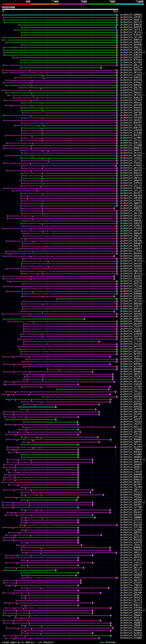Viewport: 146px width, 644px height.
Task: Click hit label UniRef100_A9U5D9
Action: pos(131,575)
